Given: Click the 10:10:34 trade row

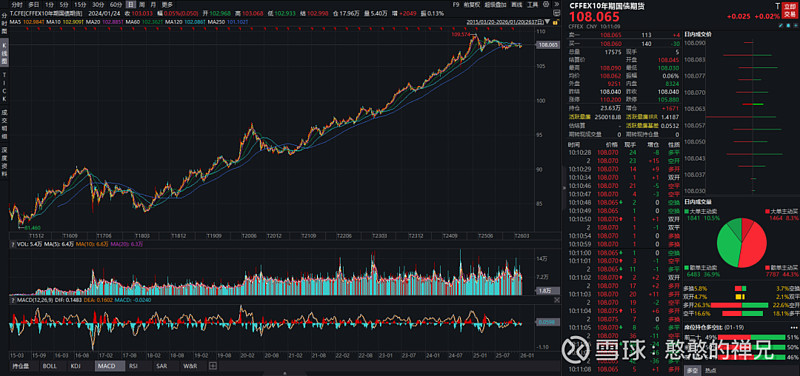Looking at the screenshot, I should [624, 177].
